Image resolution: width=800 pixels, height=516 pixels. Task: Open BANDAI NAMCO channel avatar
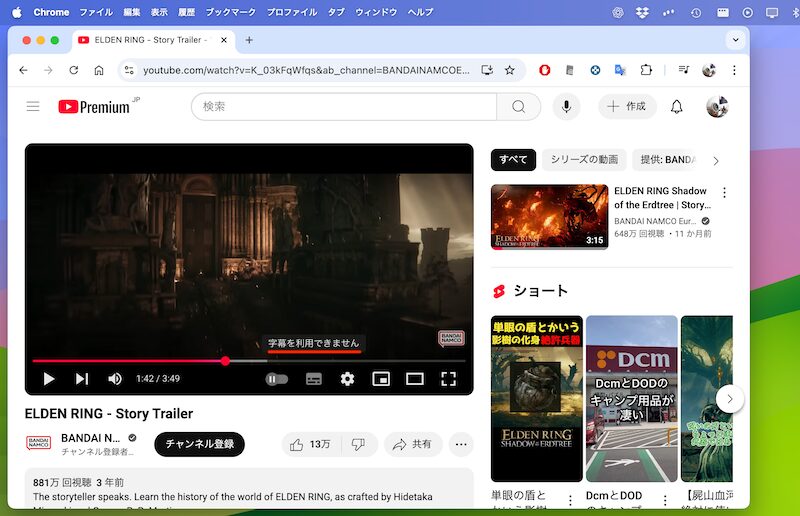click(x=39, y=443)
